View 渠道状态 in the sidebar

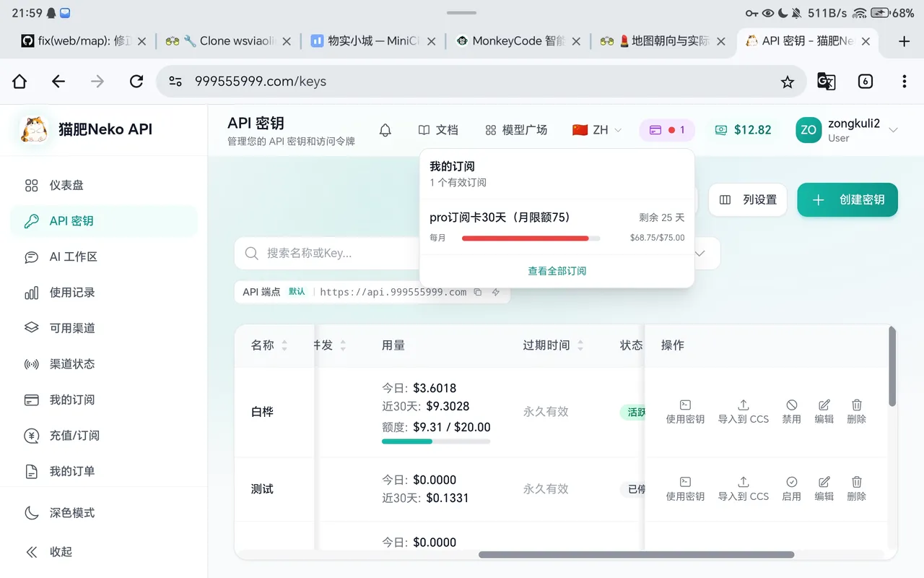[104, 364]
